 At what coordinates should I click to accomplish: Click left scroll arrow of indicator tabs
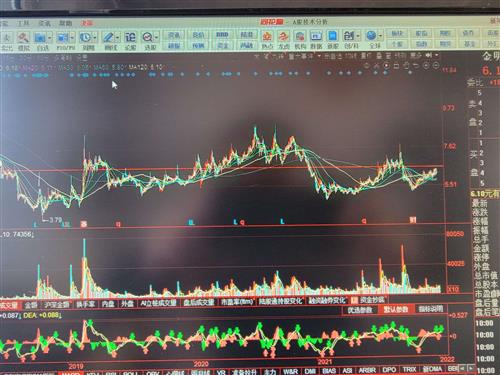[x=463, y=368]
